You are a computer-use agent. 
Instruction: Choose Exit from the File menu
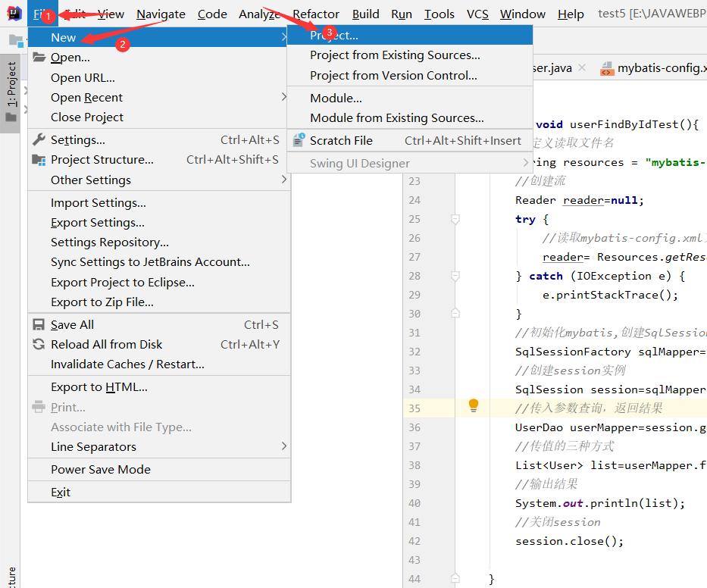pyautogui.click(x=159, y=492)
